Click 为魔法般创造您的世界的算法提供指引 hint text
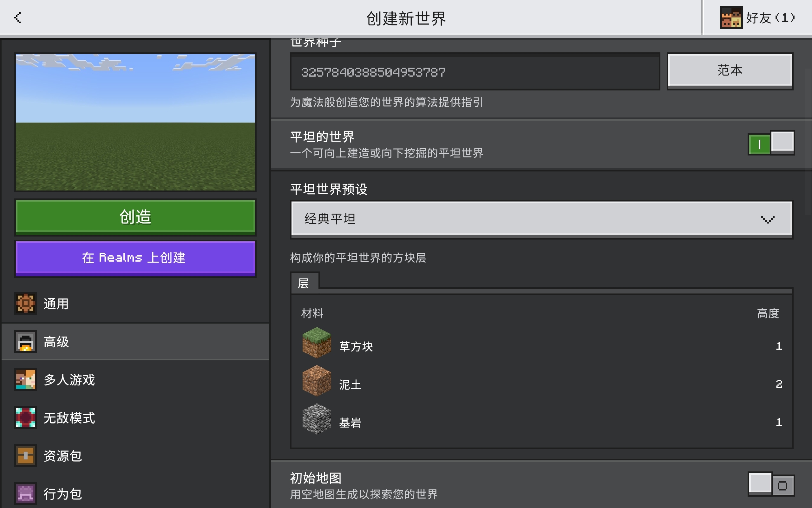Image resolution: width=812 pixels, height=508 pixels. [x=387, y=102]
